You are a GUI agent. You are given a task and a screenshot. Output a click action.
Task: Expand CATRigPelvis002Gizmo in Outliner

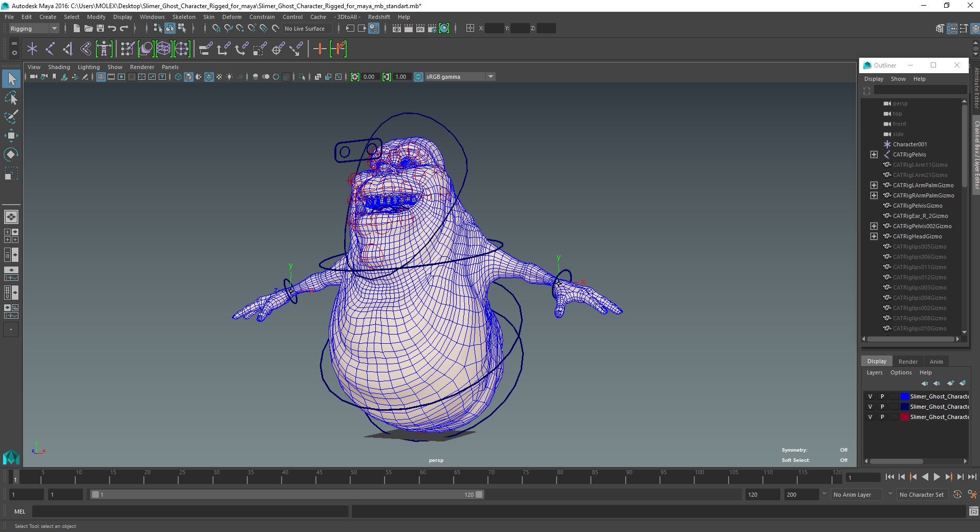tap(874, 226)
